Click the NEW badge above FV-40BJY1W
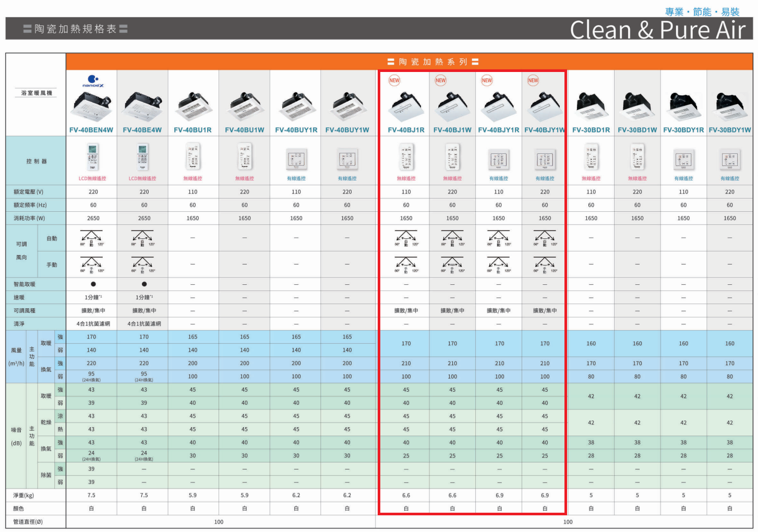This screenshot has height=532, width=758. click(x=533, y=80)
